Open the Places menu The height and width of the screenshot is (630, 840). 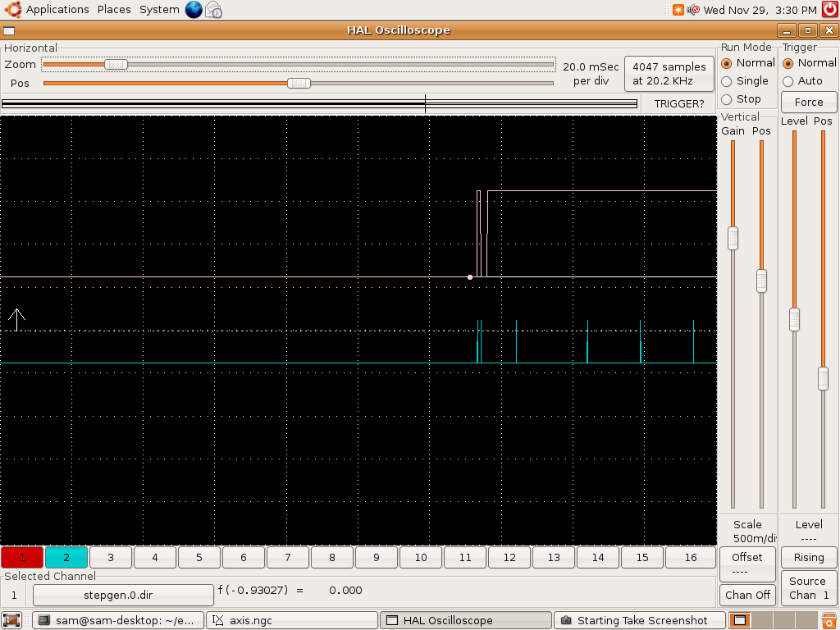114,10
